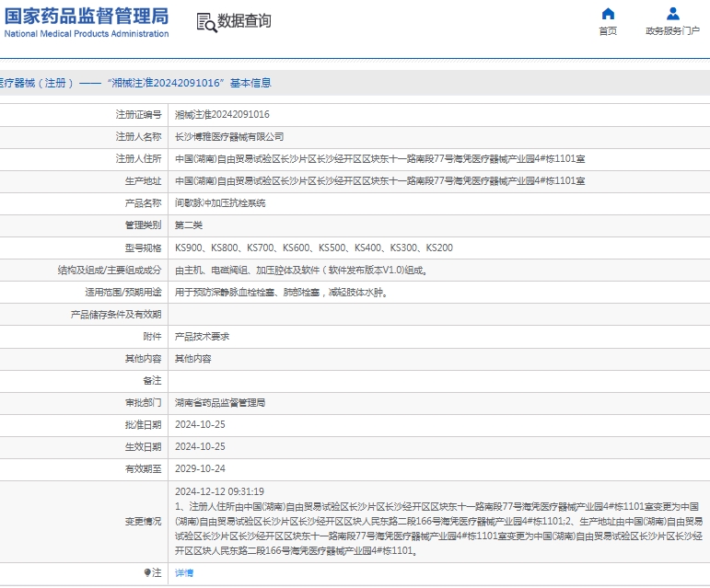Click the 注册证编号 field label
This screenshot has width=710, height=588.
point(138,114)
